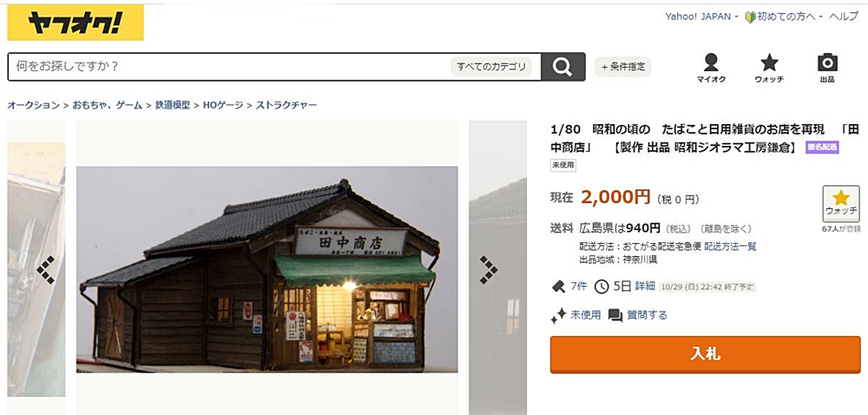
Task: Click the Yahoo Auctions (ヤフオク!) logo
Action: pos(76,23)
